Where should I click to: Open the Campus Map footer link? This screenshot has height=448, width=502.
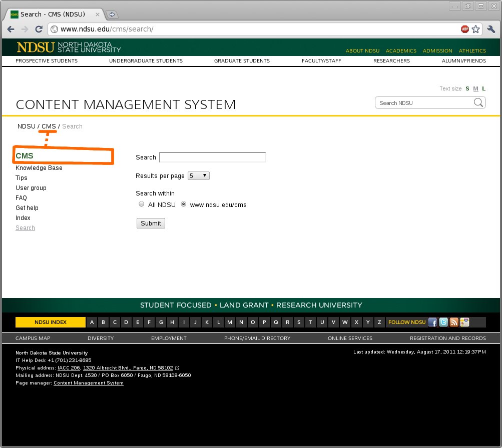33,338
